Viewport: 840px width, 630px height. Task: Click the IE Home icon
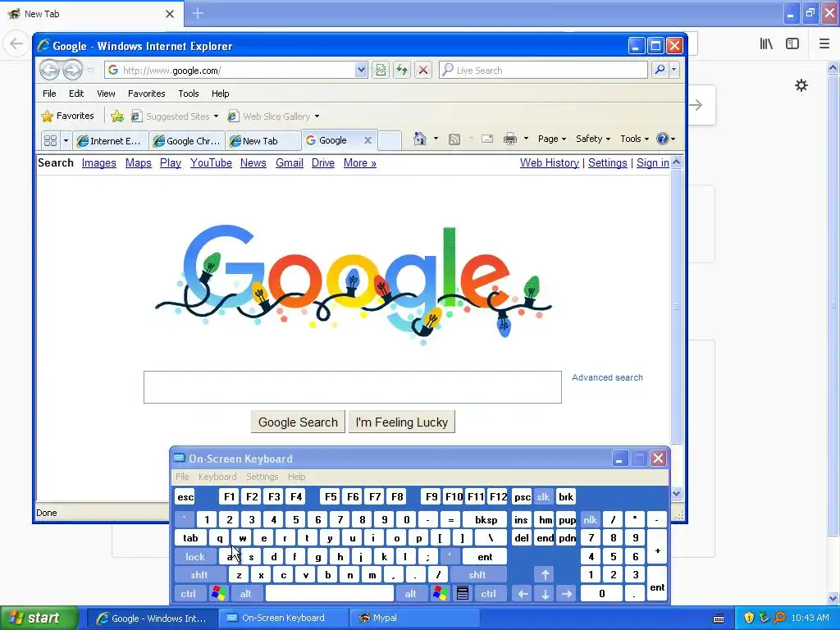[419, 139]
